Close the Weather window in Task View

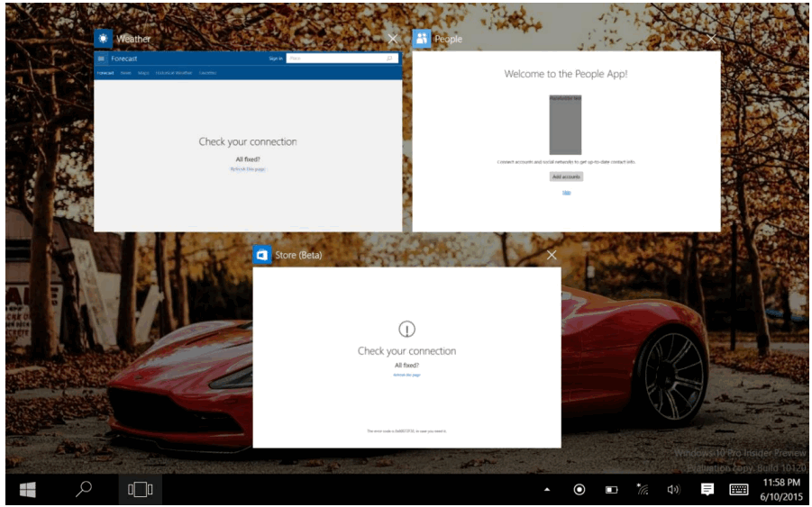[x=393, y=39]
